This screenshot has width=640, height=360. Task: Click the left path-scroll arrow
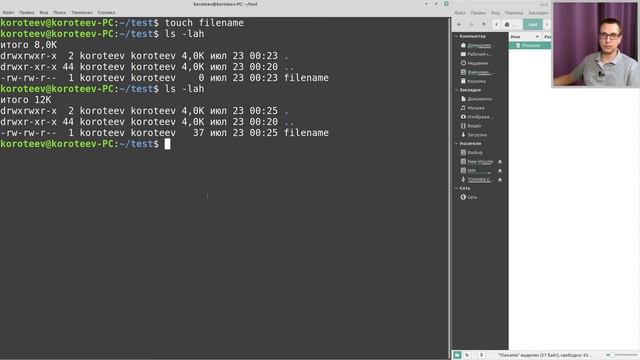click(x=496, y=24)
